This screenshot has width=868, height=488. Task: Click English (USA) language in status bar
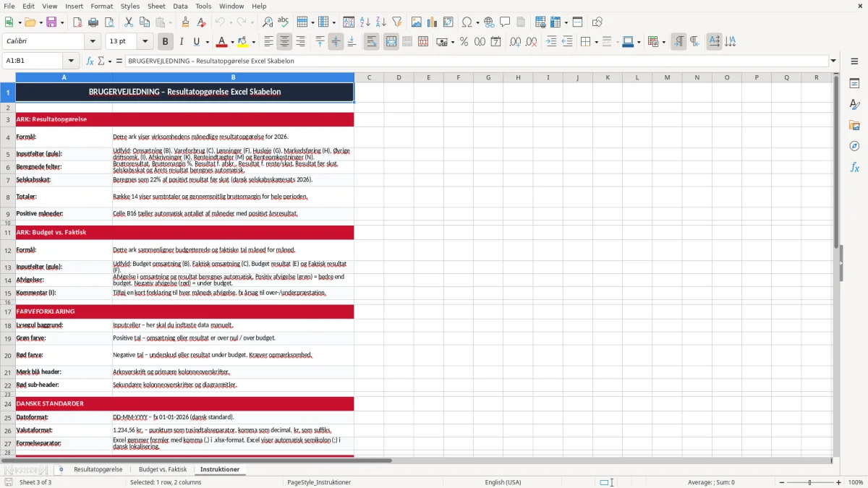point(503,482)
